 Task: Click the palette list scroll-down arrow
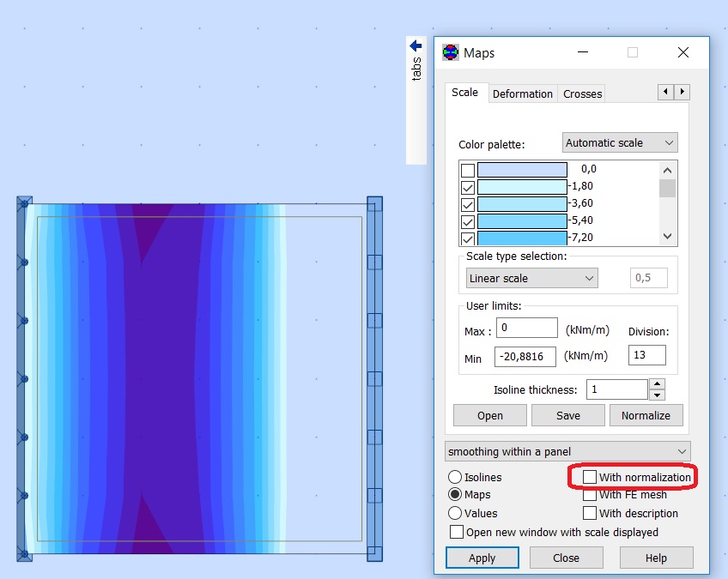tap(669, 236)
